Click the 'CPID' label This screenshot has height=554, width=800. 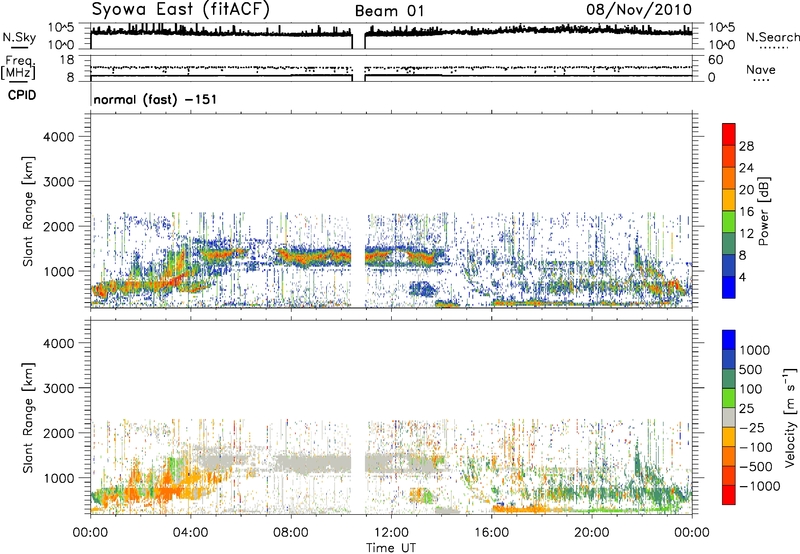click(22, 95)
